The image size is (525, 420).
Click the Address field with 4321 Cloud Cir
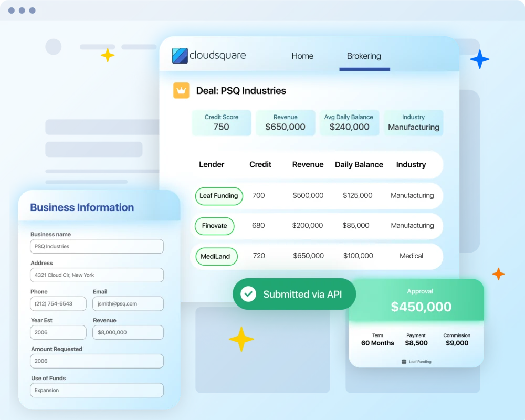[x=97, y=275]
